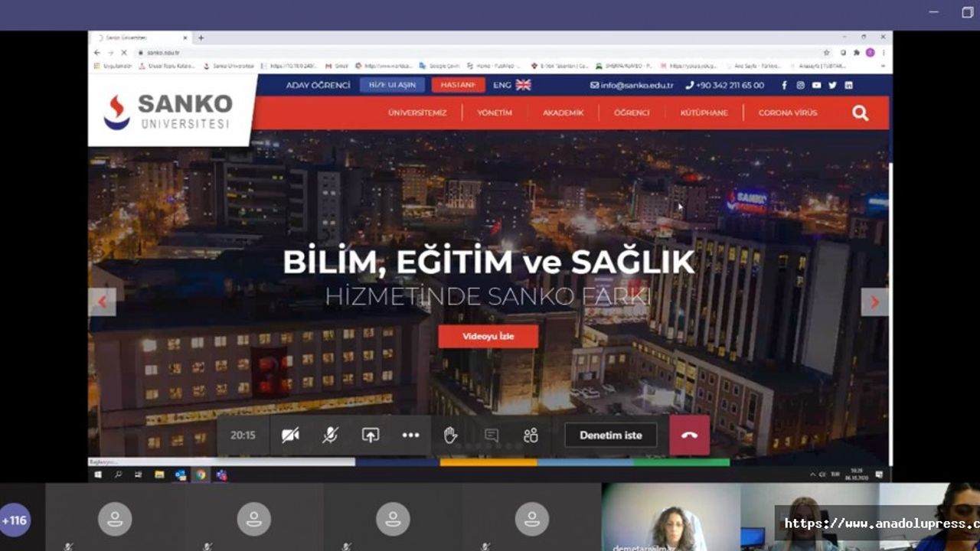This screenshot has width=980, height=551.
Task: Click the SANKO Üniversitesi logo
Action: click(x=168, y=111)
